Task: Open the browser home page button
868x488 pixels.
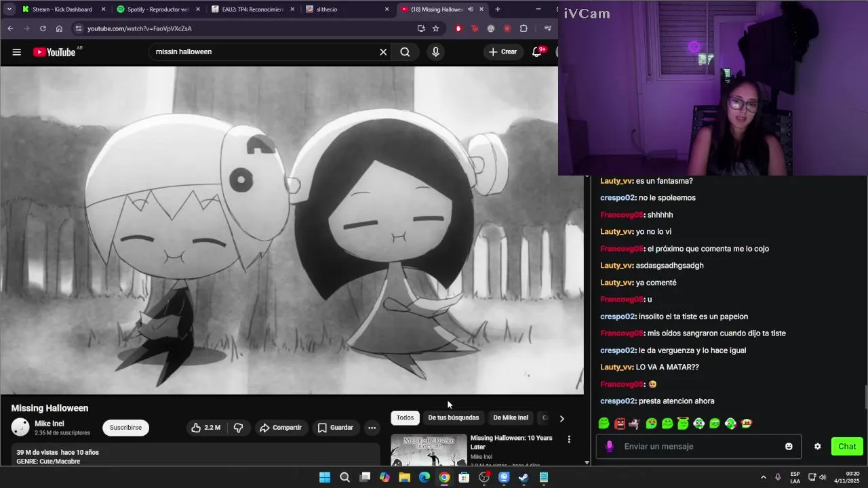Action: tap(59, 28)
